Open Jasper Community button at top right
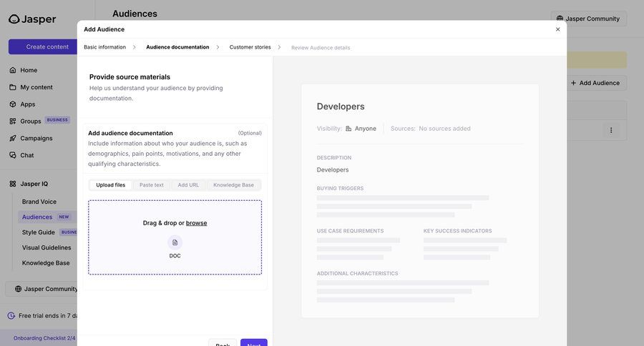 tap(589, 19)
